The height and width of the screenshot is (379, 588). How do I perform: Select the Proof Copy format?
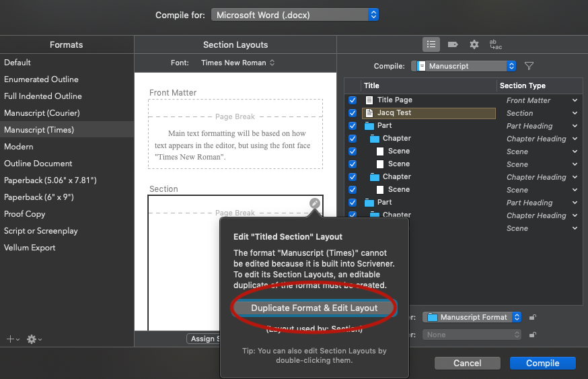[x=67, y=214]
